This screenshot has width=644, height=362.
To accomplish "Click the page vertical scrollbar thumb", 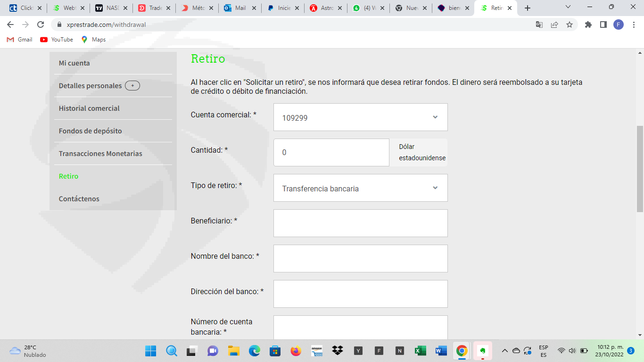I will coord(640,169).
